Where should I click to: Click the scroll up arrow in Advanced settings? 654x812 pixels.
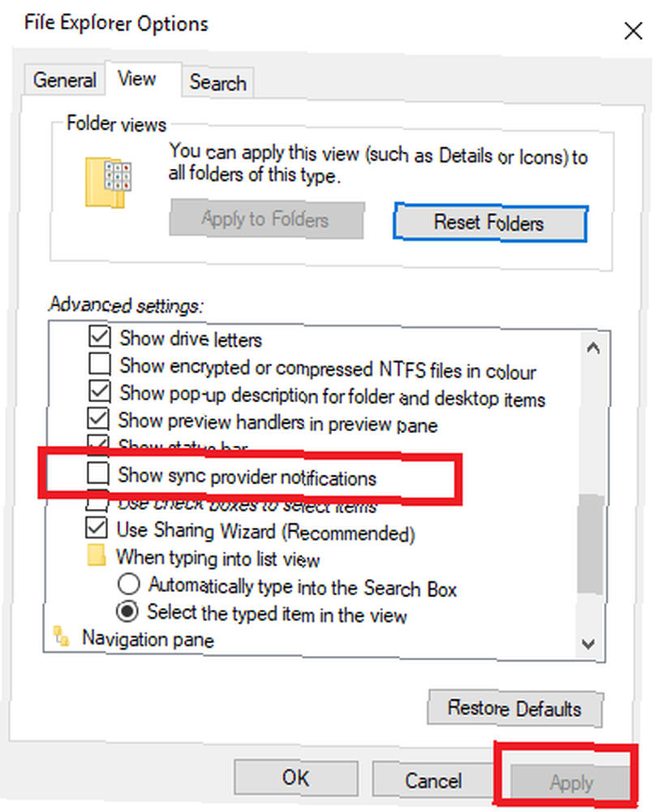click(x=593, y=348)
